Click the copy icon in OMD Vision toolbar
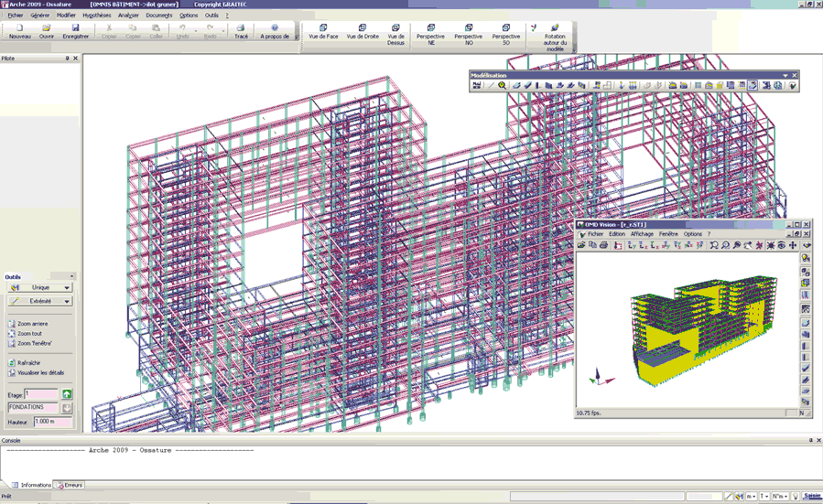Image resolution: width=823 pixels, height=504 pixels. click(592, 245)
